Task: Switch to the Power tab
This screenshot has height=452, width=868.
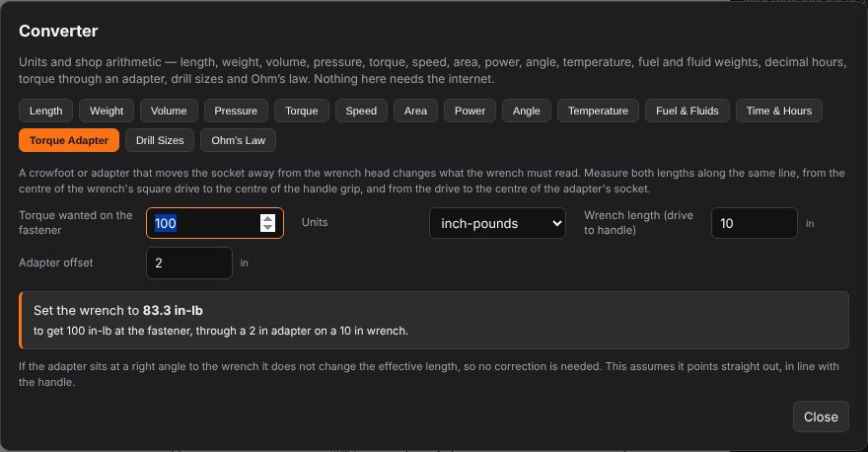Action: point(470,111)
